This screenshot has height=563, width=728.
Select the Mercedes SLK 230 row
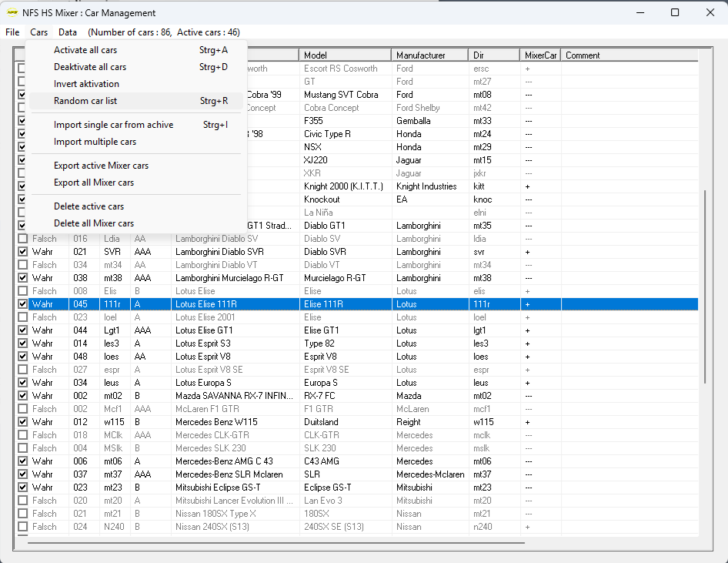(358, 448)
